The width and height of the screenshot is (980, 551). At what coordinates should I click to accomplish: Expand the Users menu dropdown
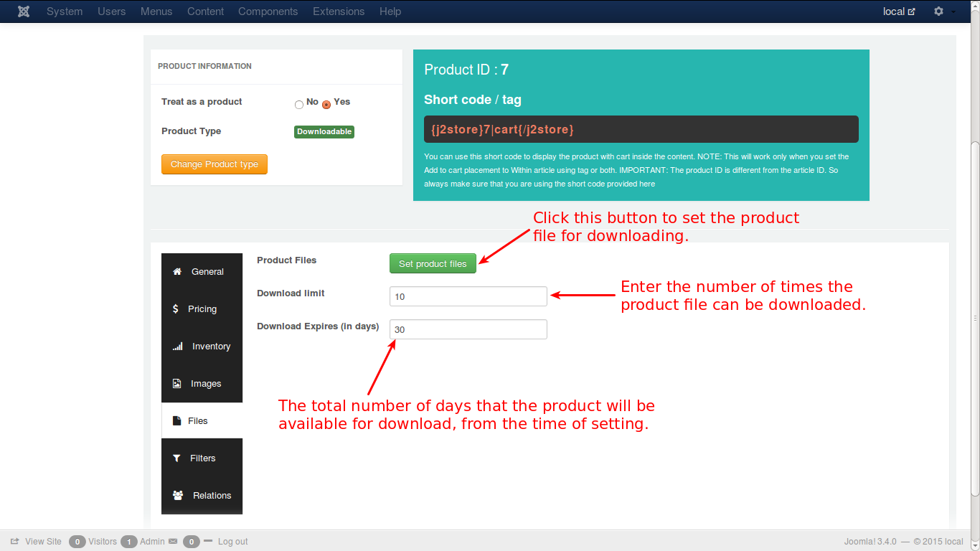click(x=111, y=11)
